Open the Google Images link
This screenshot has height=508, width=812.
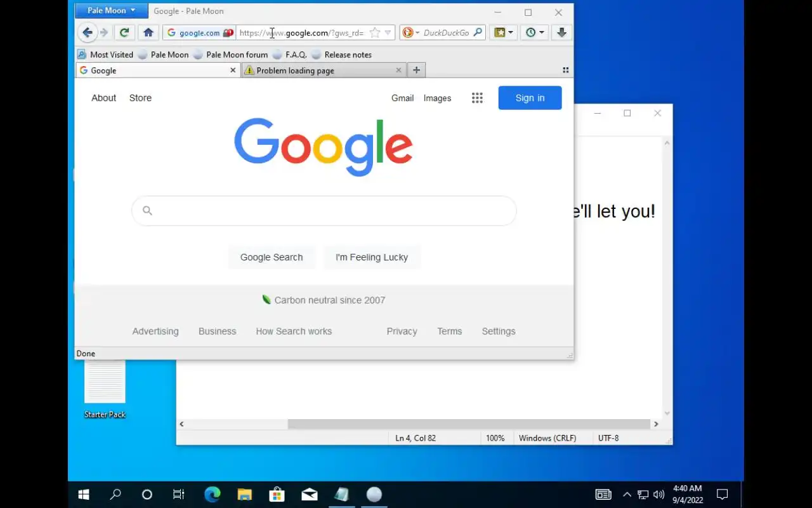coord(438,98)
